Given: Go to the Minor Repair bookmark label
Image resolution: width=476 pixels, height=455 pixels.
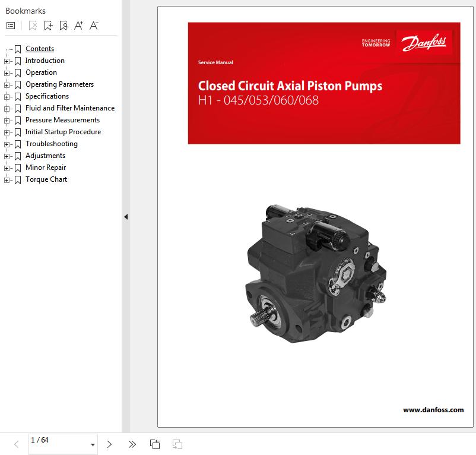Looking at the screenshot, I should [x=46, y=168].
